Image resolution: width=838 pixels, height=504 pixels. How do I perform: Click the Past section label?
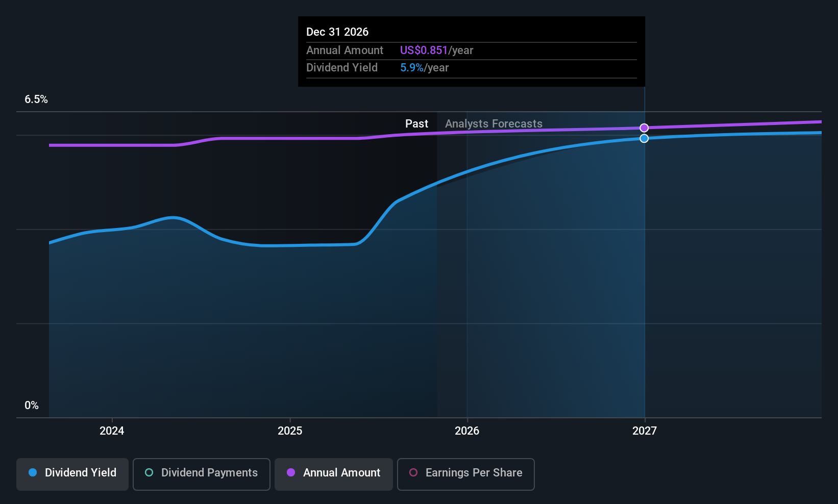(416, 123)
